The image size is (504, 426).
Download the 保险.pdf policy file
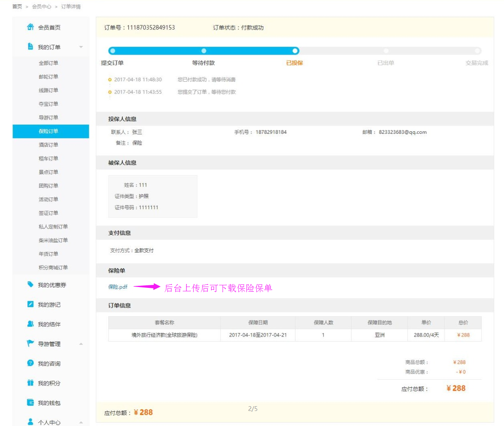click(118, 287)
